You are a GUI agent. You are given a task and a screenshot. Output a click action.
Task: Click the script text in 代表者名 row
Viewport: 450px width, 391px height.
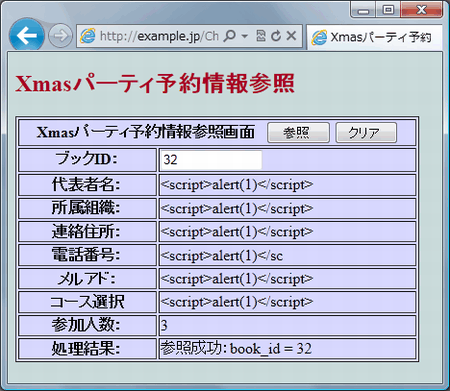tap(237, 185)
